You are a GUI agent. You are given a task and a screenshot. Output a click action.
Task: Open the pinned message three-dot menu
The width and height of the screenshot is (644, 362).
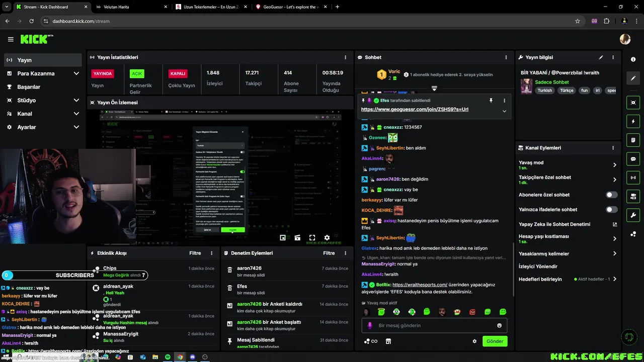(504, 101)
